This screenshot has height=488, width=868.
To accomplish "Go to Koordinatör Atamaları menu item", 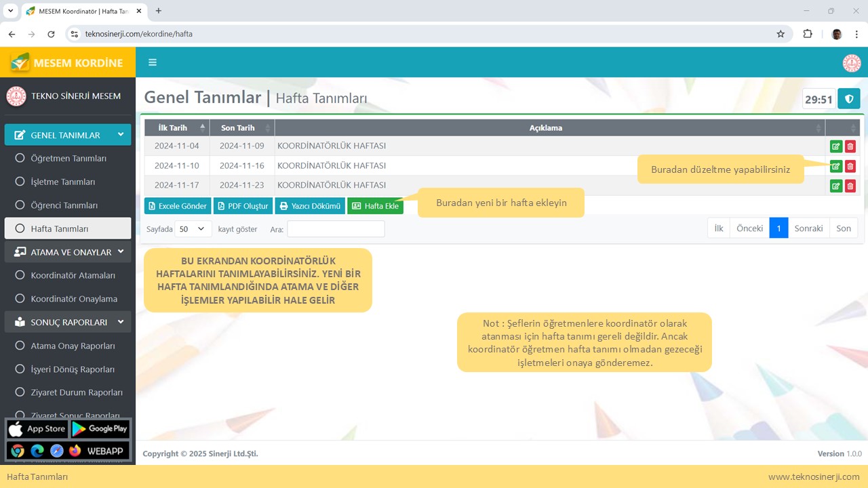I will (x=73, y=275).
